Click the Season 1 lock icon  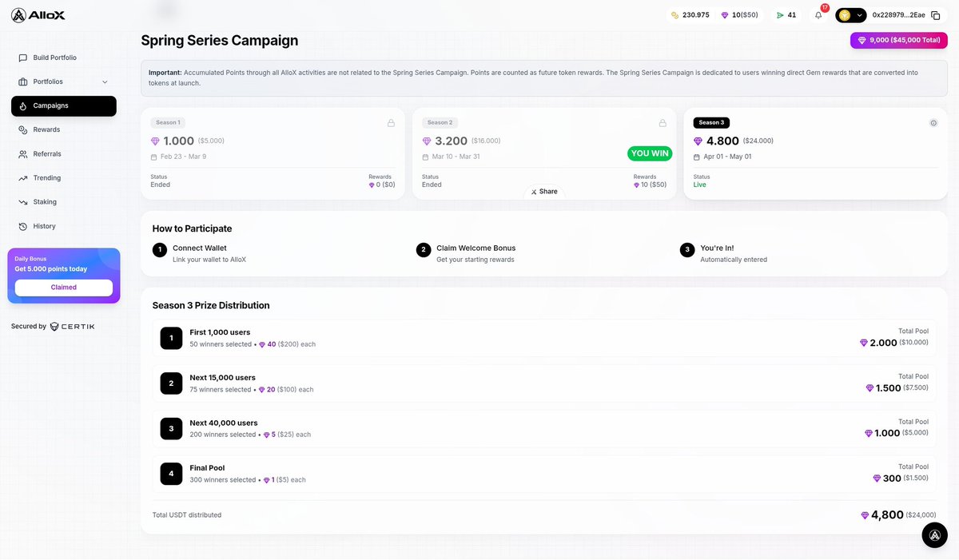(391, 123)
